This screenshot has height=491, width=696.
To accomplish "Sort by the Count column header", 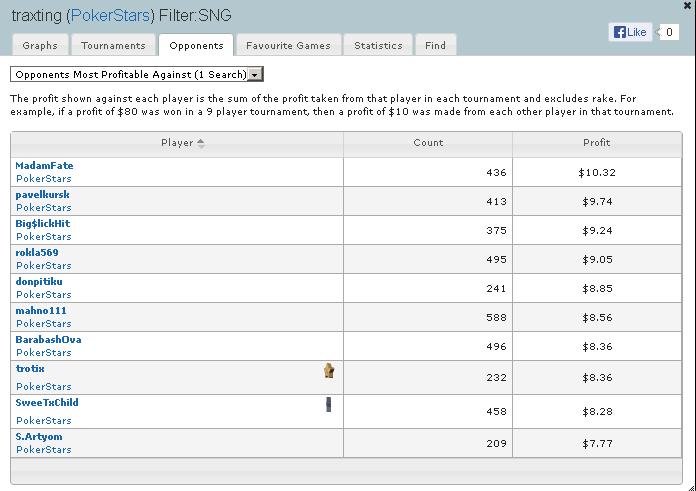I will (x=428, y=143).
